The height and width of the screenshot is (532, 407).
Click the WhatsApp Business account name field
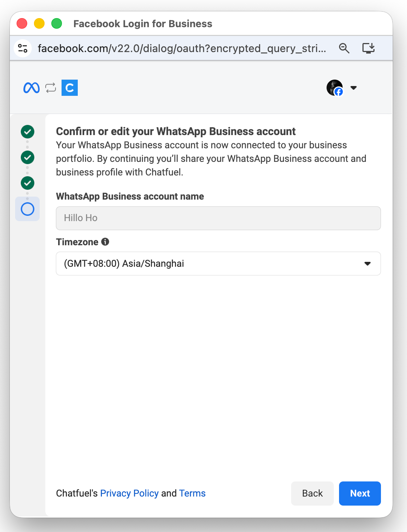(x=218, y=218)
